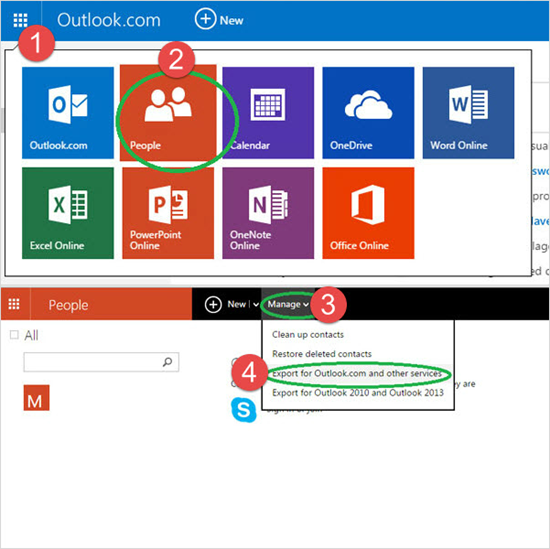Open the OneDrive tile
The width and height of the screenshot is (550, 549).
(368, 113)
